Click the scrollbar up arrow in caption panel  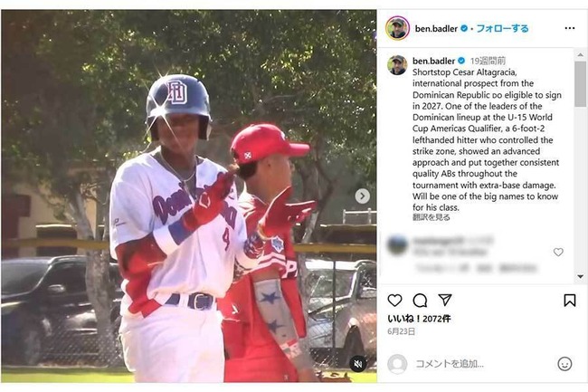580,54
